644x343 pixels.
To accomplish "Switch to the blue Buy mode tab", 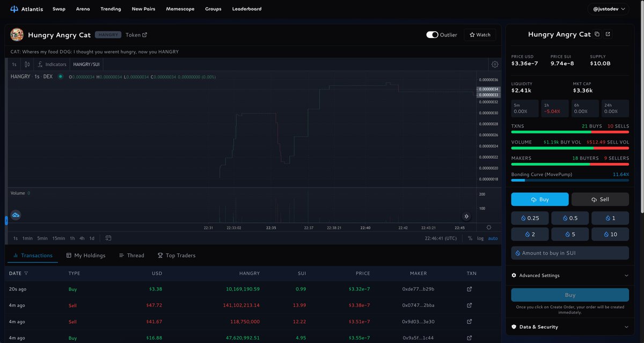I will tap(540, 199).
